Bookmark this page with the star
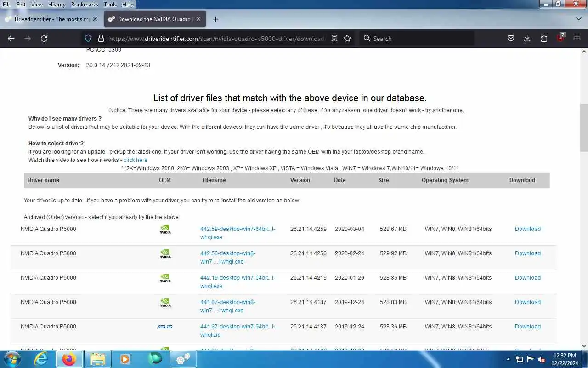Screen dimensions: 588x368 click(347, 39)
